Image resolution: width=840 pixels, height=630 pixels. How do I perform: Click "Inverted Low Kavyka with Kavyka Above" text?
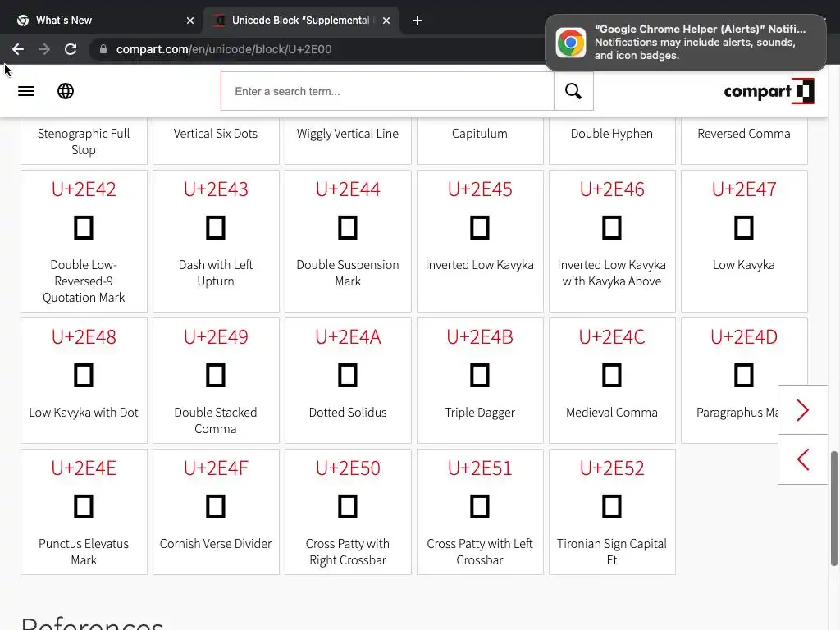(x=612, y=272)
